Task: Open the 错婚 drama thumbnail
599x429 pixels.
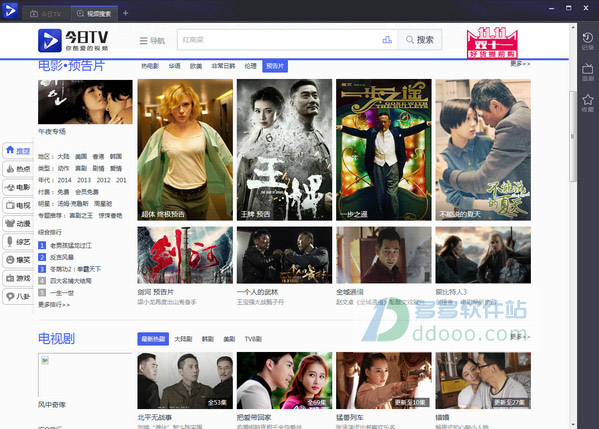Action: [483, 380]
